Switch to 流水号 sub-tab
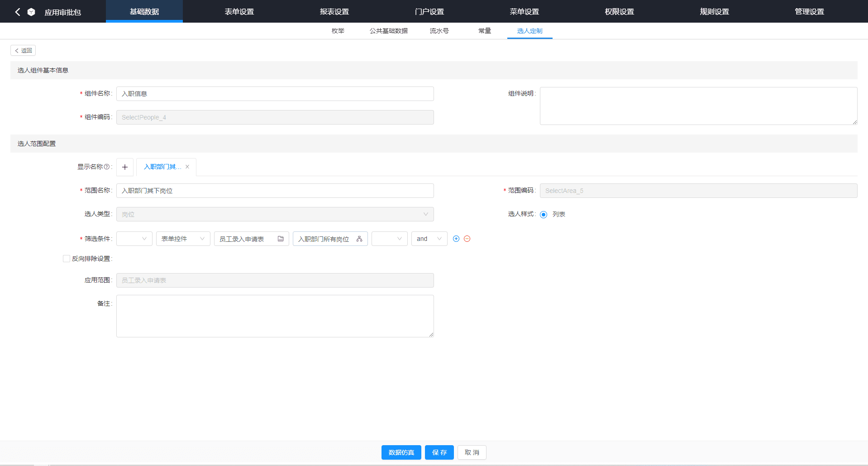This screenshot has height=466, width=868. click(439, 31)
